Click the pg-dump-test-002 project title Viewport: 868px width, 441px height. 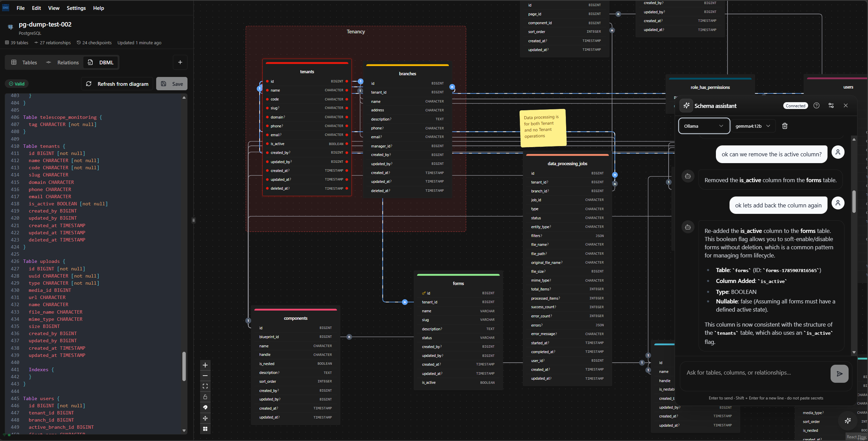pyautogui.click(x=45, y=25)
